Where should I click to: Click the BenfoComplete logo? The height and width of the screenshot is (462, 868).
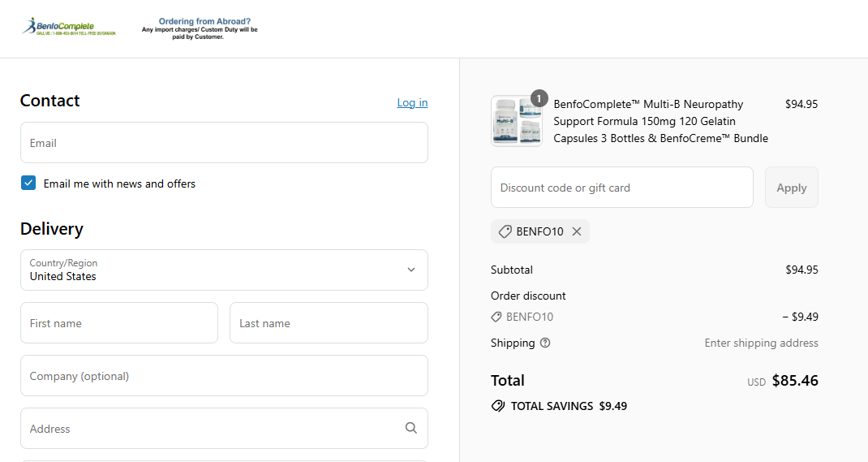pyautogui.click(x=69, y=27)
